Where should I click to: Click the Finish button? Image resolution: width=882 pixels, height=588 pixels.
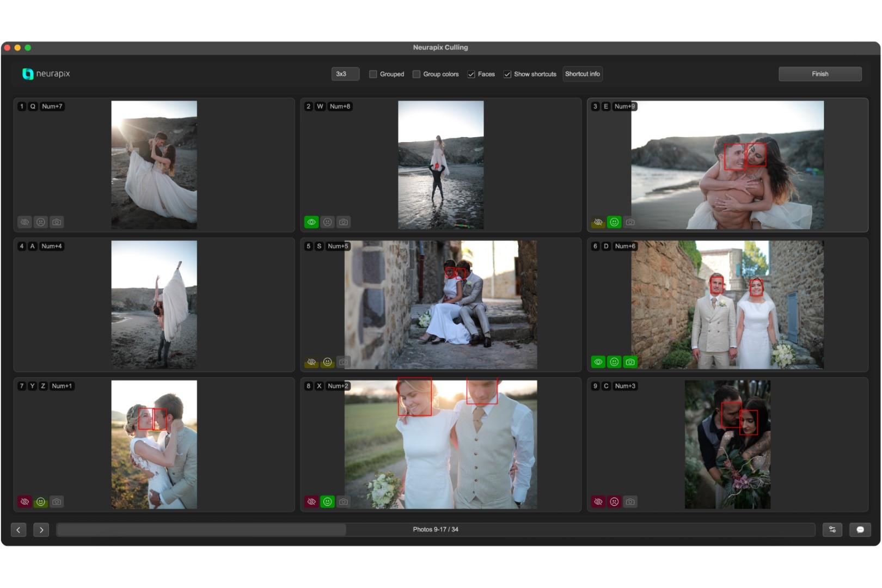819,74
